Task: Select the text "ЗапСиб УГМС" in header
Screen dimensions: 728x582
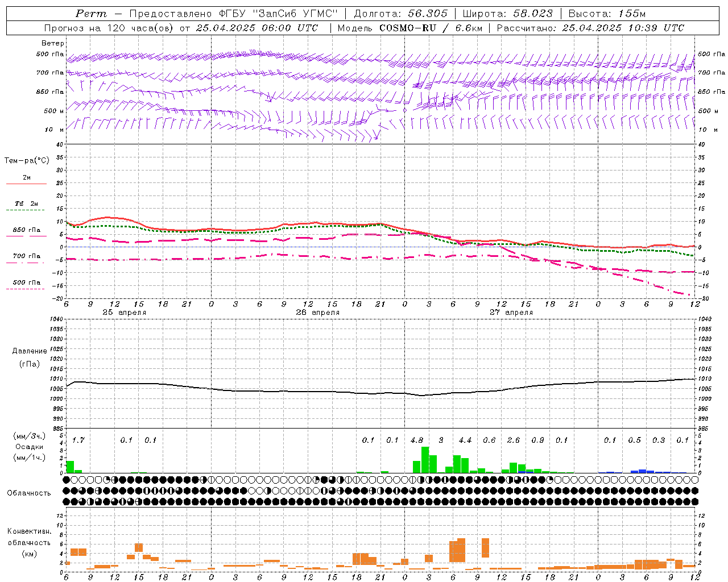Action: [296, 14]
